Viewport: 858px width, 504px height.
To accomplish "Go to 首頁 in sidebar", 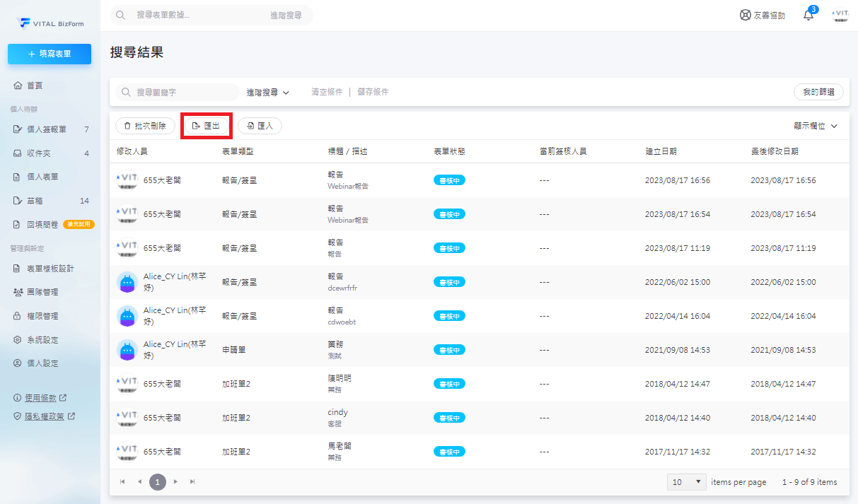I will click(x=35, y=86).
